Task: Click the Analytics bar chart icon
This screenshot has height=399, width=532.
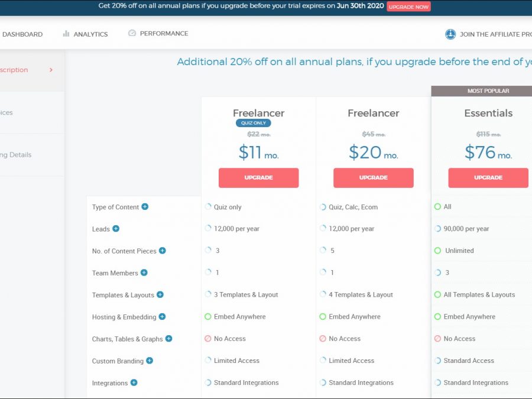Action: 66,34
